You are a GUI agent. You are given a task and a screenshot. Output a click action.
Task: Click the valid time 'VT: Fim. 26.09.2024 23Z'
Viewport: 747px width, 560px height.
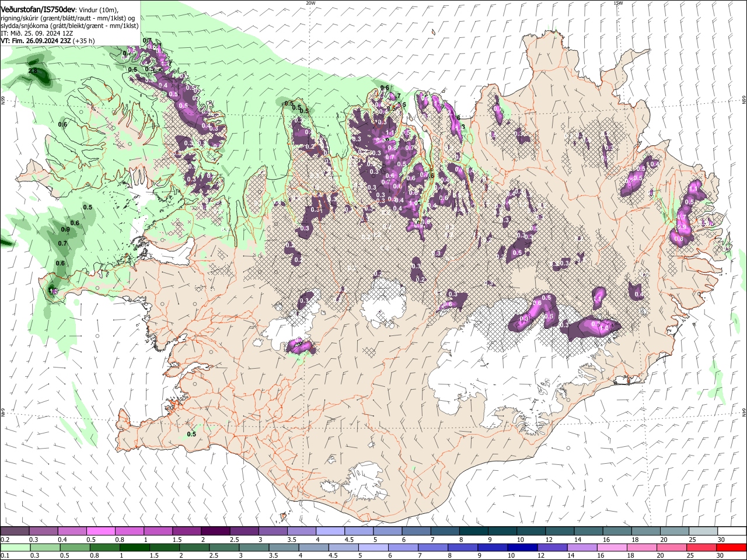click(36, 41)
